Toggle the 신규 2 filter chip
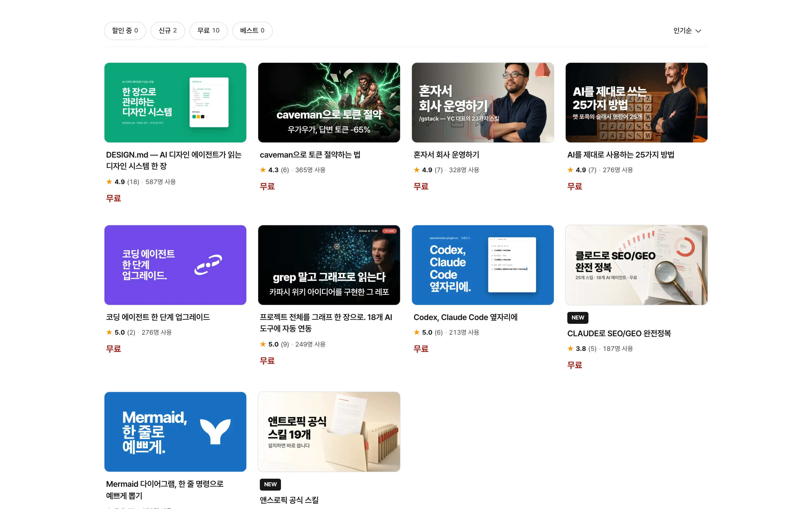Screen dimensions: 812x509 pyautogui.click(x=168, y=31)
